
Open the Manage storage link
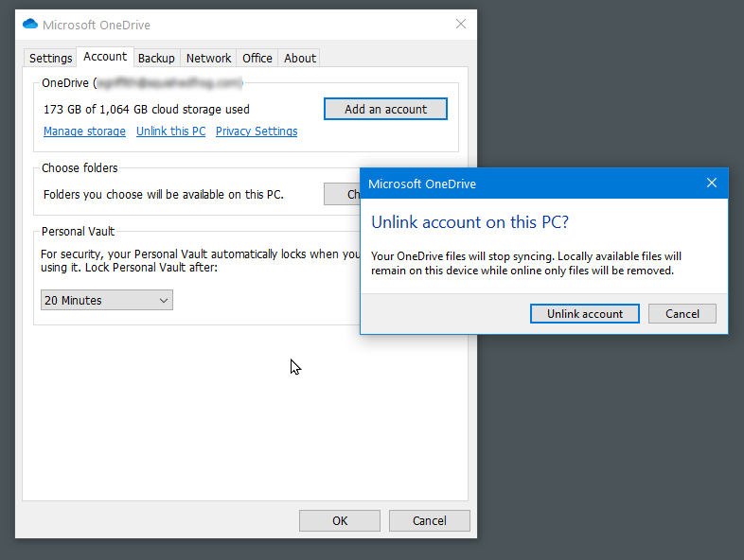coord(84,131)
